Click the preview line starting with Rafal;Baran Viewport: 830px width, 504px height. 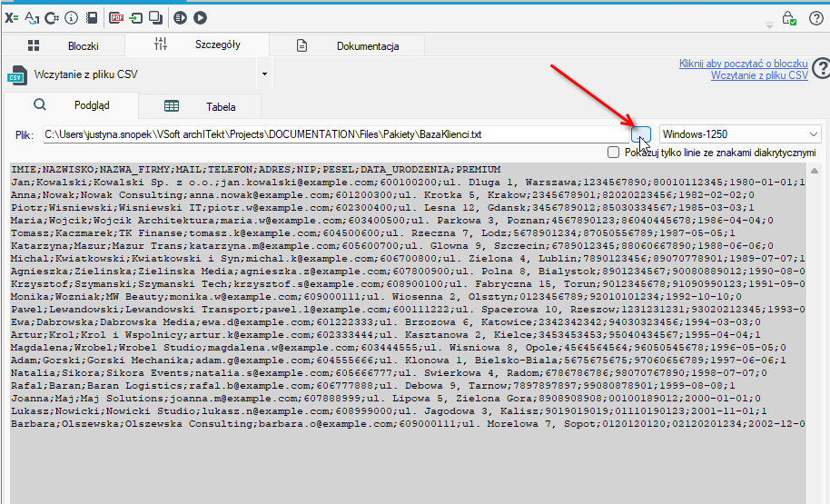pyautogui.click(x=372, y=385)
